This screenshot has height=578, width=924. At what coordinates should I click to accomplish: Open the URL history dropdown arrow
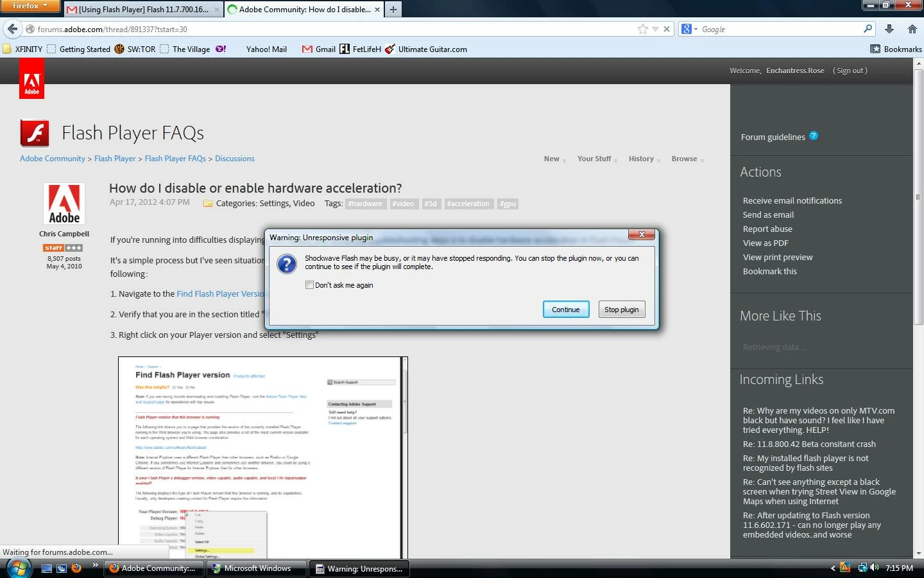tap(655, 30)
